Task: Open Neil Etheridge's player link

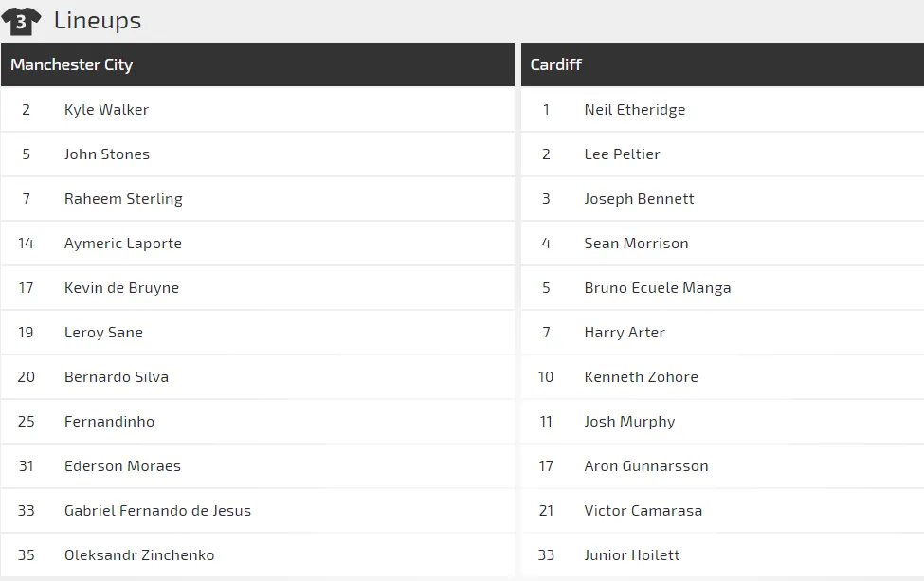Action: coord(635,110)
